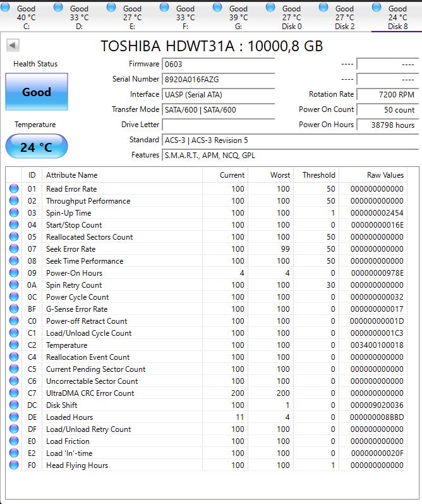This screenshot has height=504, width=422.
Task: Click status icon for Spin-Up Time
Action: [14, 212]
